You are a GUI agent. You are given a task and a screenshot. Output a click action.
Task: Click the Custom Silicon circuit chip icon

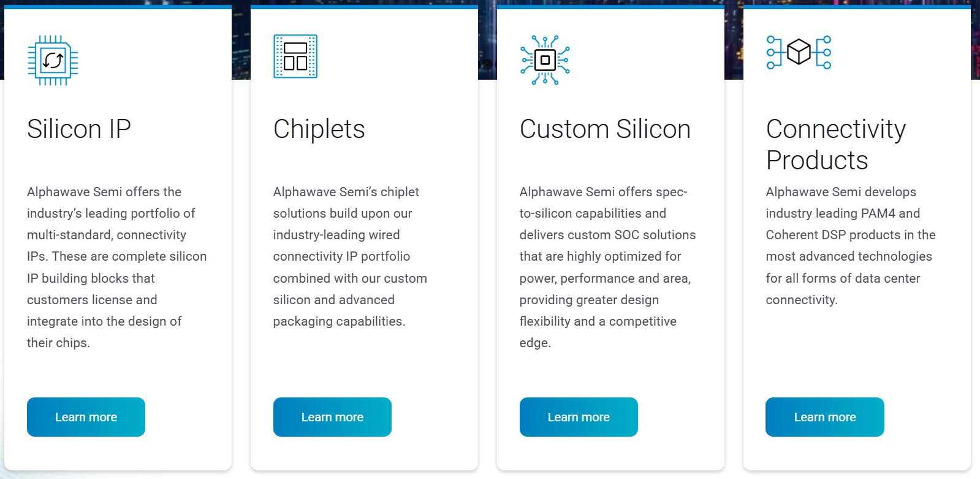pyautogui.click(x=545, y=60)
